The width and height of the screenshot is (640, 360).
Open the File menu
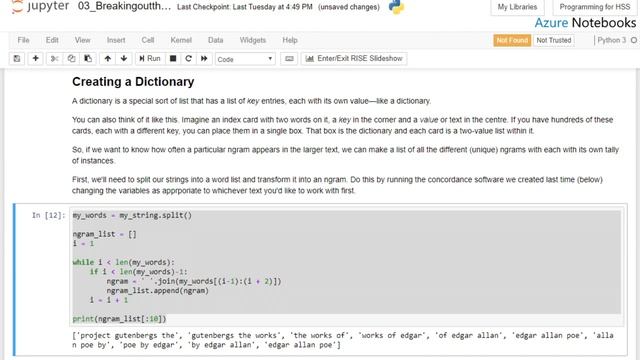(x=23, y=40)
